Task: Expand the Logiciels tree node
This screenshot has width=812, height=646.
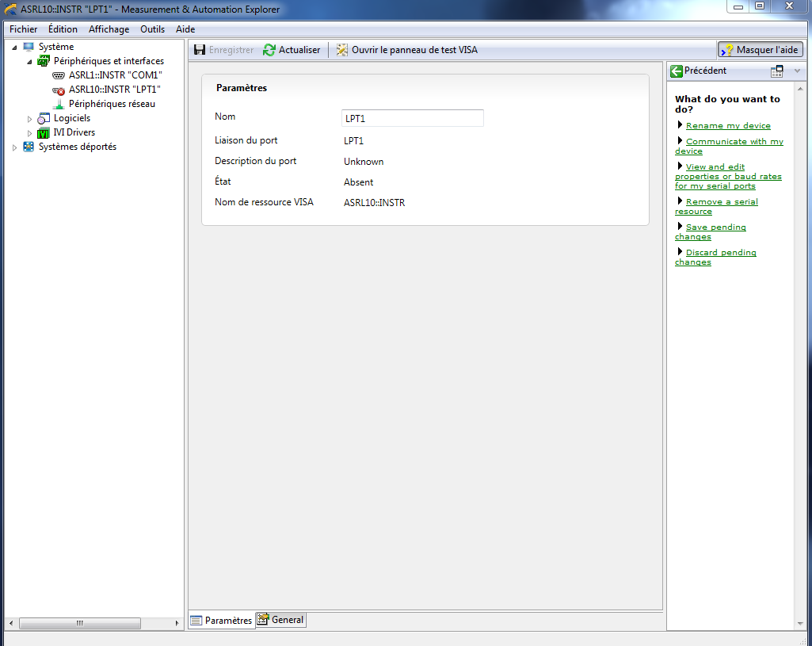Action: 29,119
